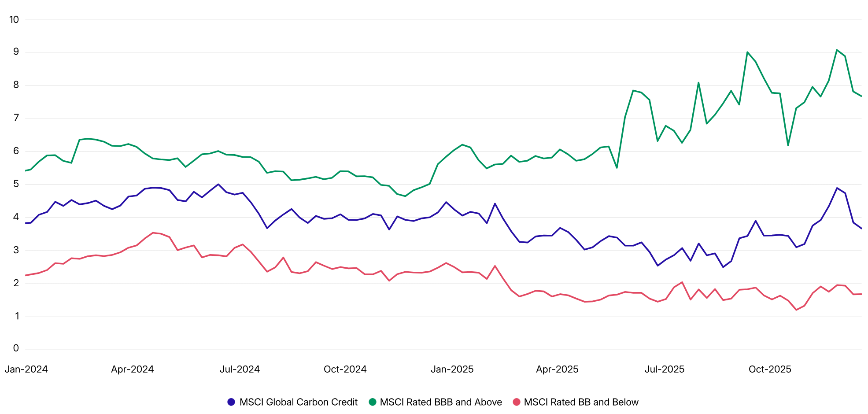Select the Apr-2025 x-axis label
The image size is (868, 414).
pyautogui.click(x=557, y=369)
